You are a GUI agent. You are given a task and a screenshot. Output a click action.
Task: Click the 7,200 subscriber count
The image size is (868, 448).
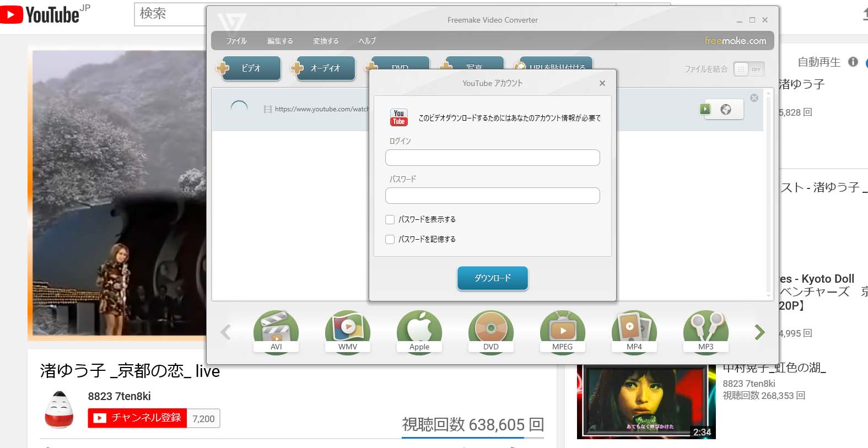(203, 419)
